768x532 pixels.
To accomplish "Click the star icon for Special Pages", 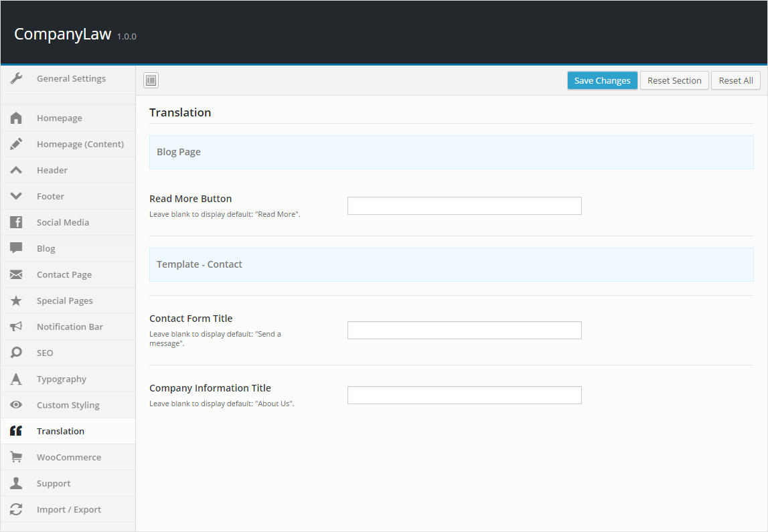I will click(x=16, y=300).
